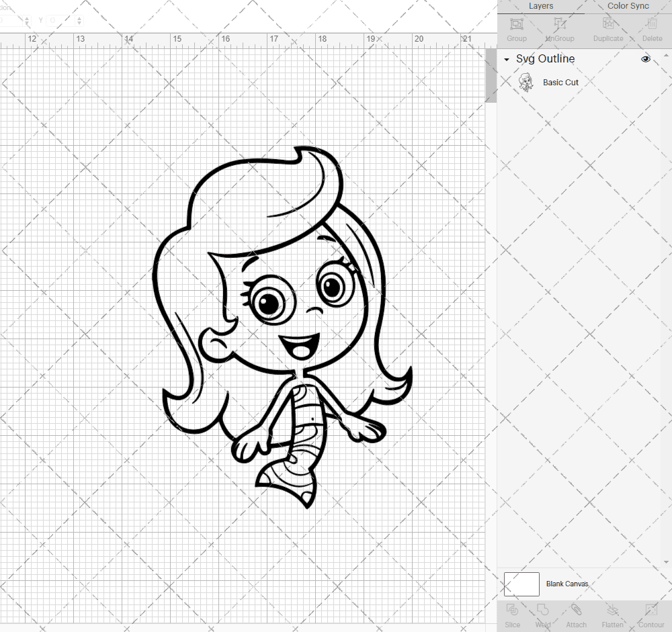The image size is (672, 632).
Task: Select the Basic Cut layer
Action: click(x=560, y=82)
